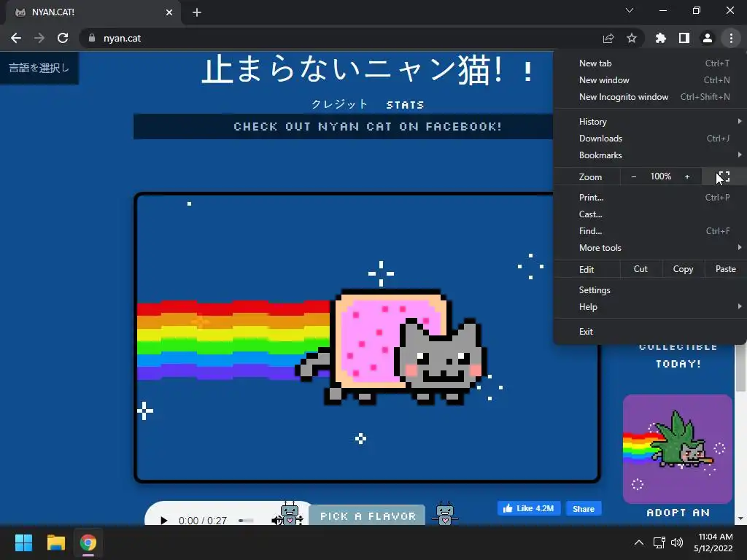
Task: Open the network status tray icon
Action: pyautogui.click(x=659, y=542)
